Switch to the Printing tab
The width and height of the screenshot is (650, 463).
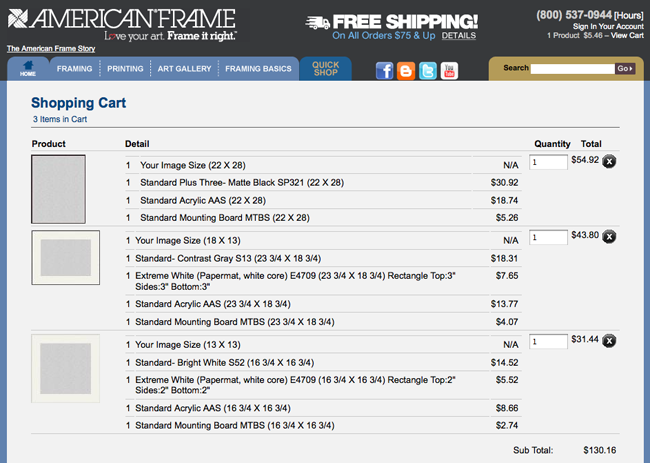tap(125, 69)
